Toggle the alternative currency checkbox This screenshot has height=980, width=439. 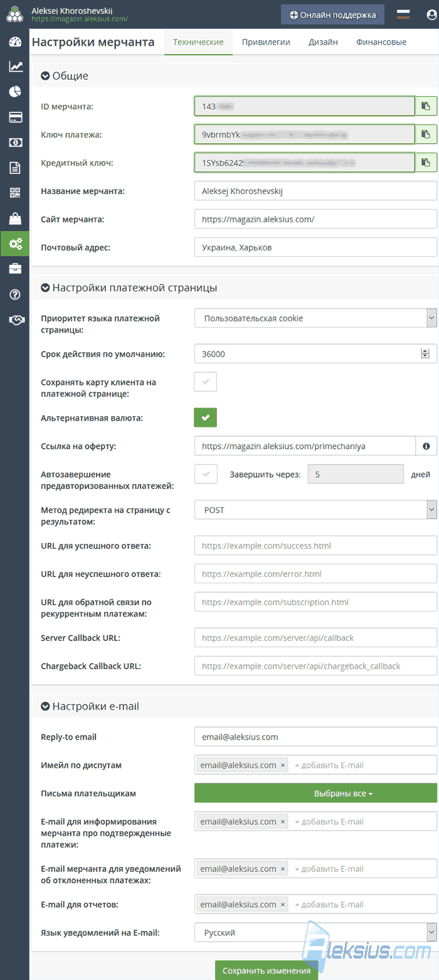[206, 417]
